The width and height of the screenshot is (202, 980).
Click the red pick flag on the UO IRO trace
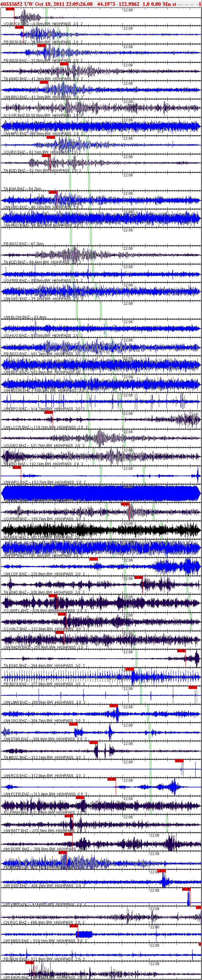pos(51,137)
